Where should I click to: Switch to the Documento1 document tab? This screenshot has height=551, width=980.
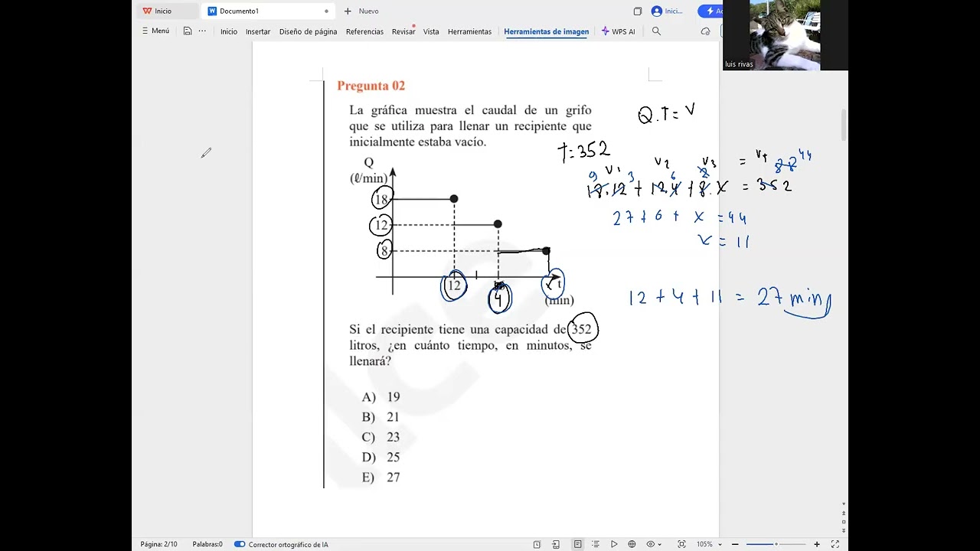(x=268, y=11)
